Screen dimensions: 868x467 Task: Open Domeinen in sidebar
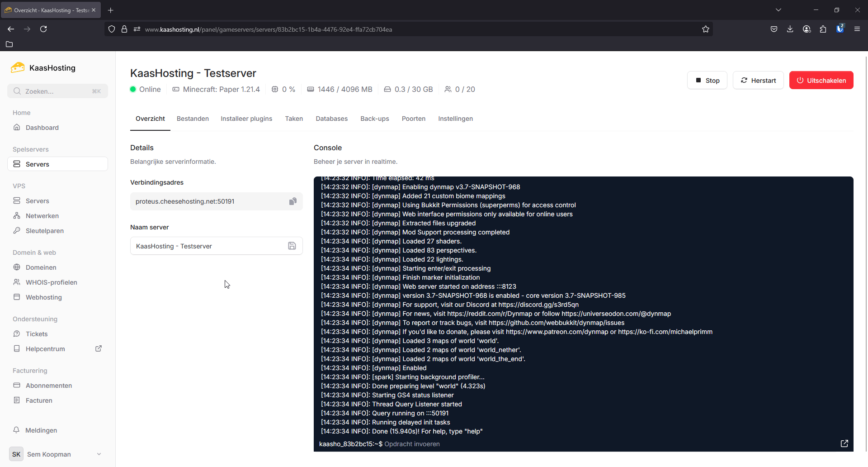(57, 267)
